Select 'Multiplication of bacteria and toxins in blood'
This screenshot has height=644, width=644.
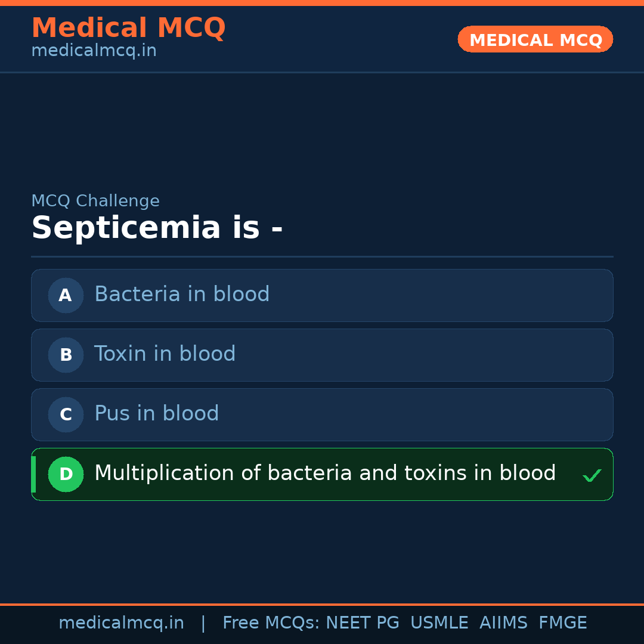click(325, 473)
